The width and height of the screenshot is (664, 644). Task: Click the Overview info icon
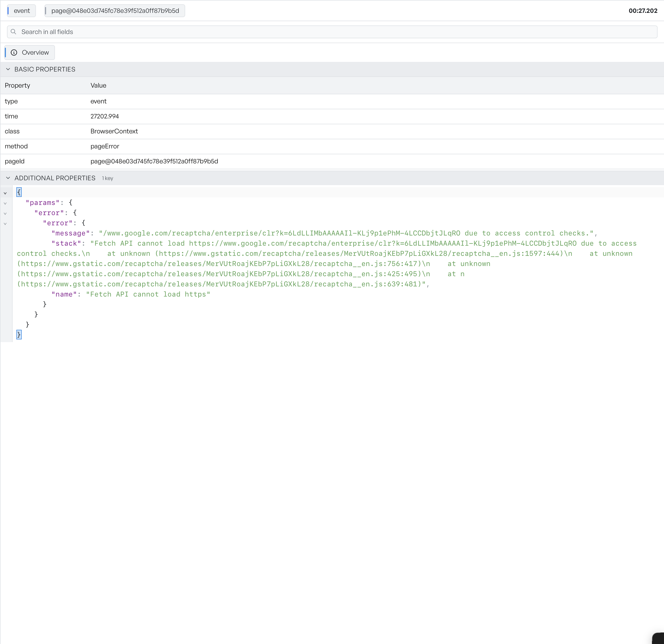[14, 53]
